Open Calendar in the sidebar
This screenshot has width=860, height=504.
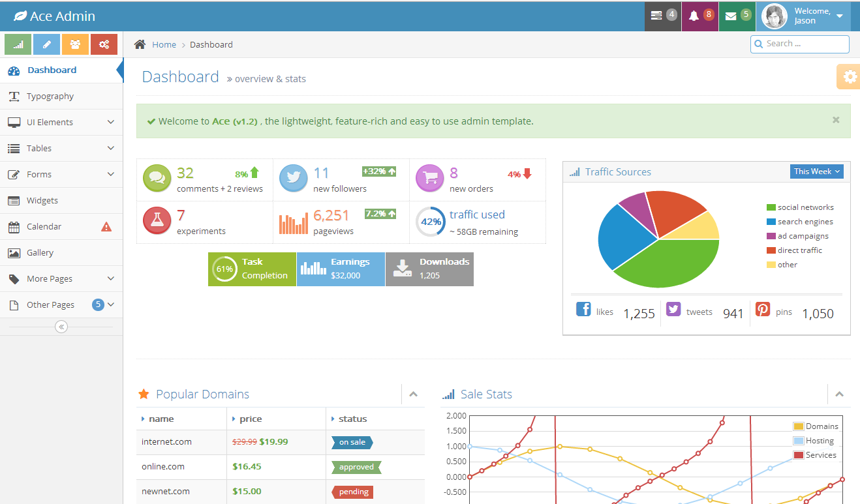point(61,226)
